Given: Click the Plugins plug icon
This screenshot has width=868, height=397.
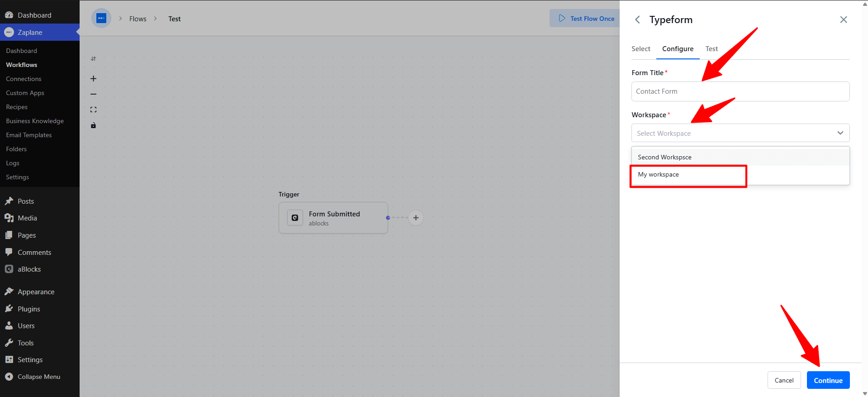Looking at the screenshot, I should coord(9,309).
